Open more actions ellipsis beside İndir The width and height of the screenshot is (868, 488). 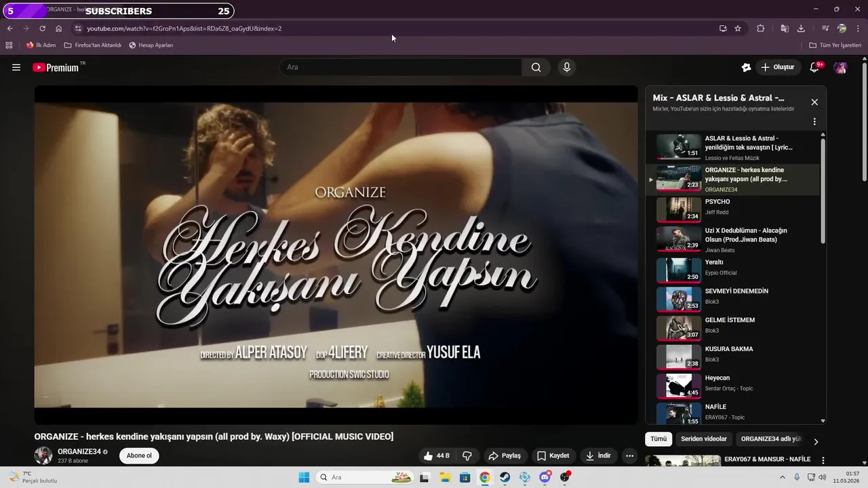pos(629,455)
